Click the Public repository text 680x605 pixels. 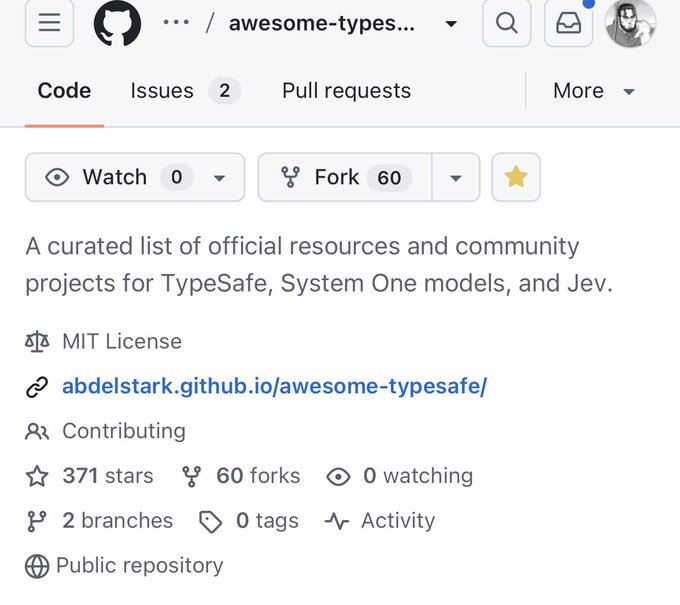tap(140, 566)
